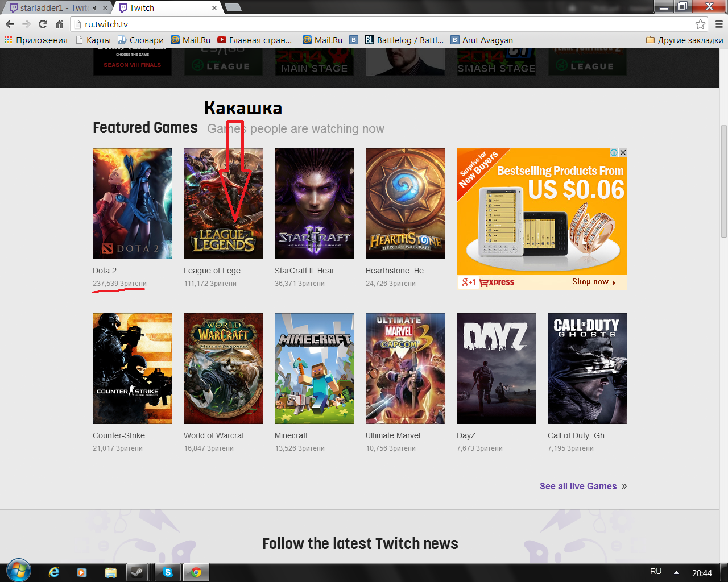Click the browser Back arrow

[x=10, y=24]
